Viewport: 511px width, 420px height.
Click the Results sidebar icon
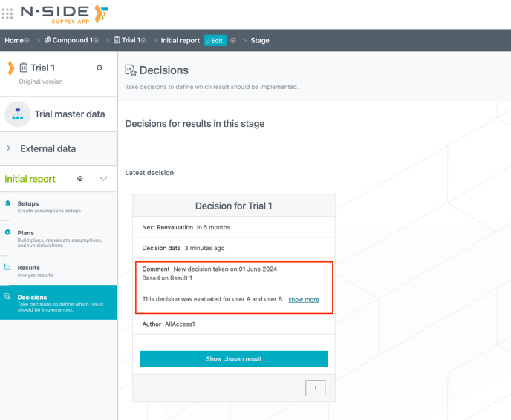coord(8,267)
